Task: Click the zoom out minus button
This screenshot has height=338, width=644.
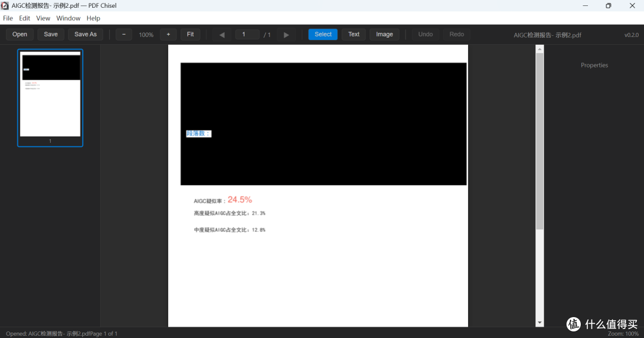Action: click(x=123, y=35)
